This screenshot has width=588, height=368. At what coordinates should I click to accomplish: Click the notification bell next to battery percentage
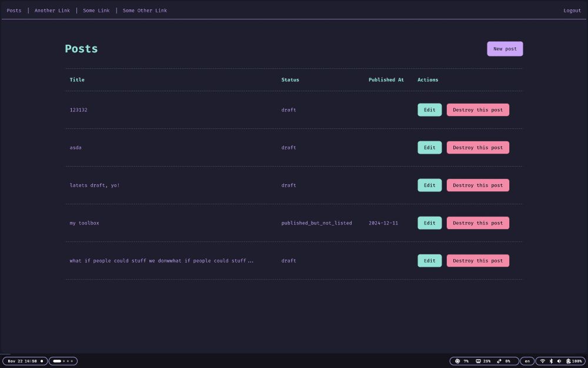567,361
